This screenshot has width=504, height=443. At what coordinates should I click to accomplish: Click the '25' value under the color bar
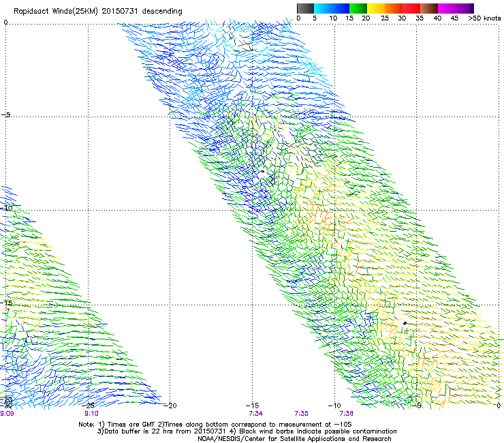(x=385, y=18)
